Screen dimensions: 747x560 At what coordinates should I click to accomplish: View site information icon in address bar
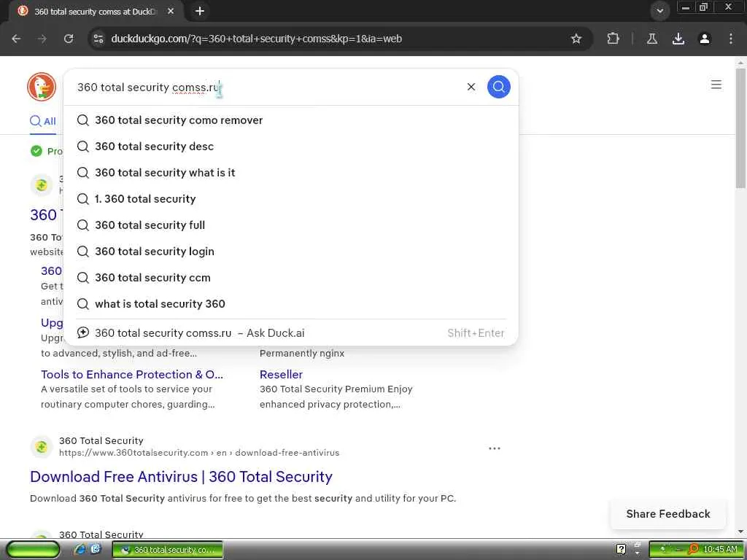click(x=98, y=39)
